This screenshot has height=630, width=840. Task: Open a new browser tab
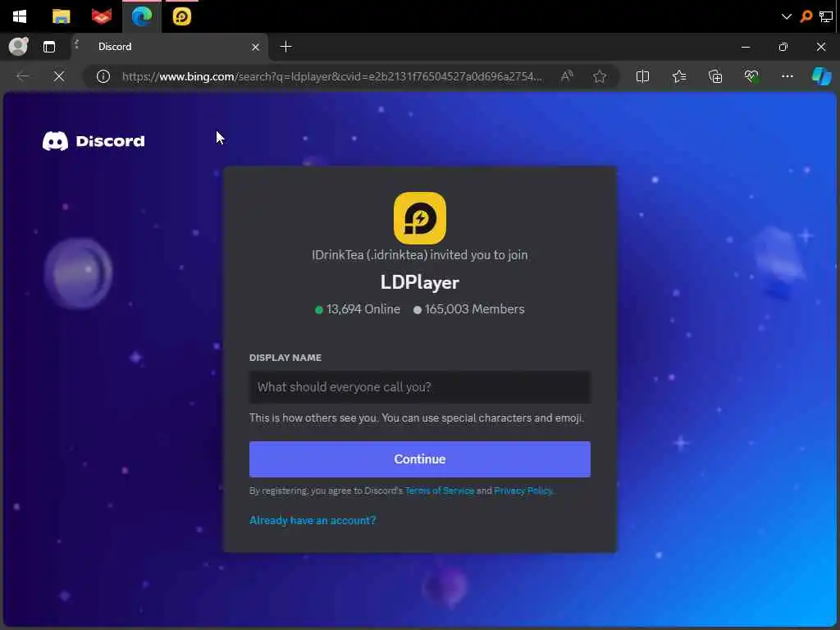pos(286,47)
